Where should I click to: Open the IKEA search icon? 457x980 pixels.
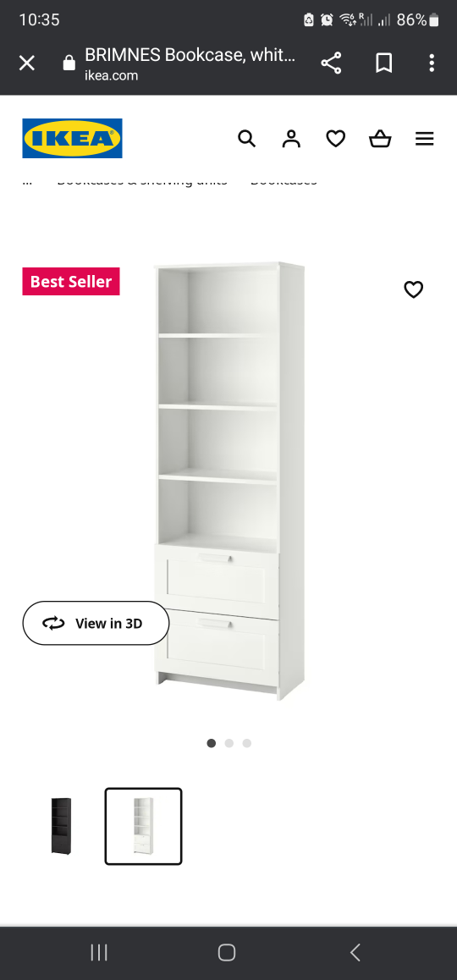pos(247,139)
